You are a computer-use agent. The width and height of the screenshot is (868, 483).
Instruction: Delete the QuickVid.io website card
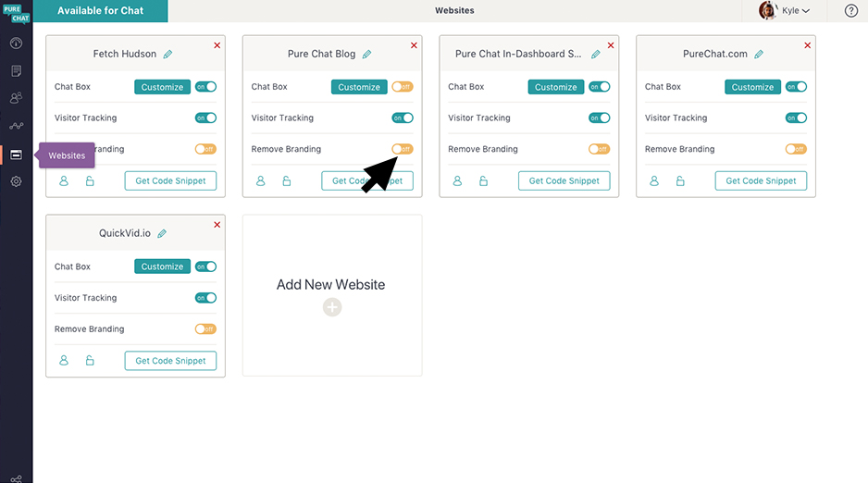(x=217, y=225)
